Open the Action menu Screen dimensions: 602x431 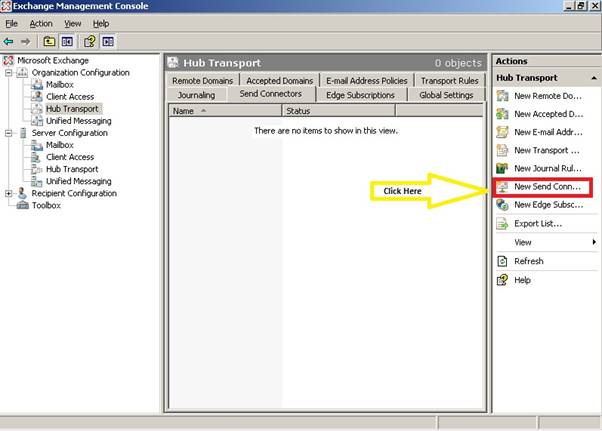[41, 24]
